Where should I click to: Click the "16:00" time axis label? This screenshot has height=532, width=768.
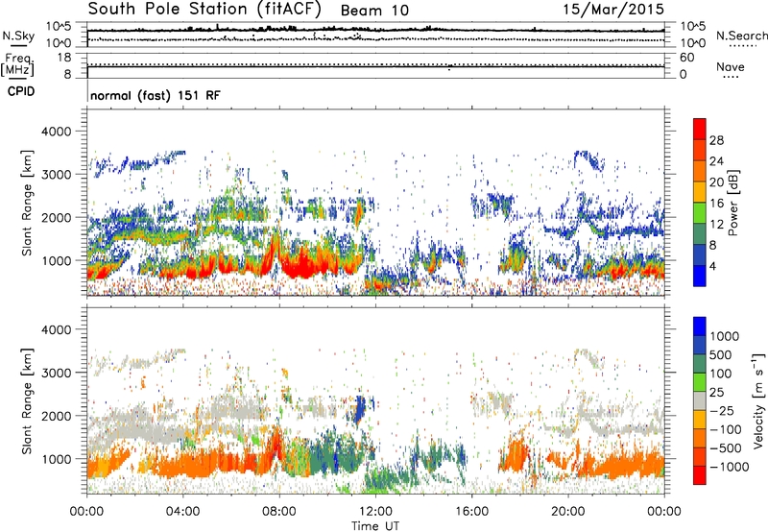coord(471,512)
